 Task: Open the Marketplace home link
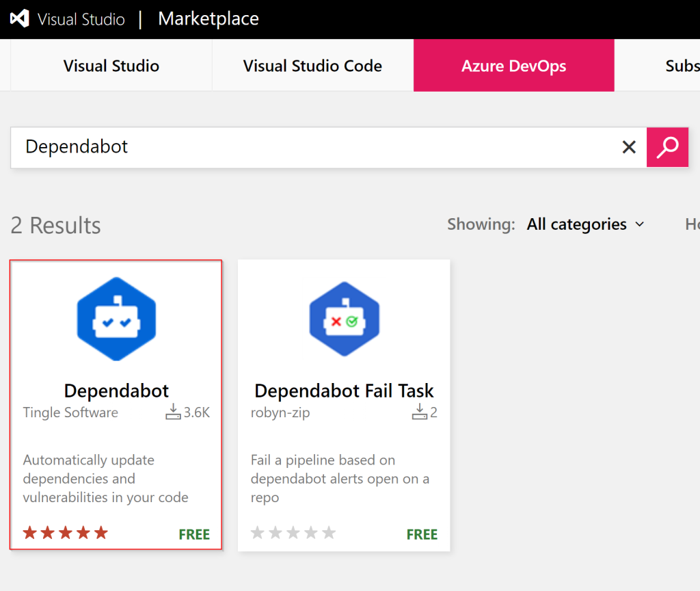pos(208,18)
